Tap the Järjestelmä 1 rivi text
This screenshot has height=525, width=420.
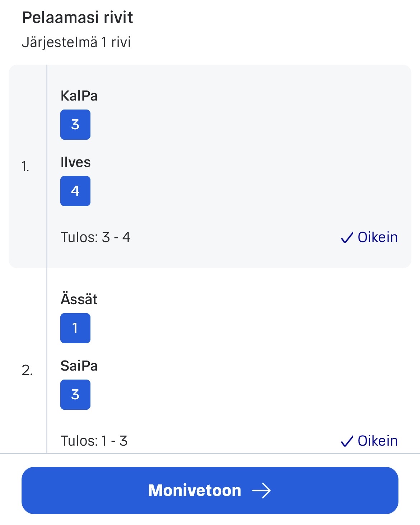76,42
